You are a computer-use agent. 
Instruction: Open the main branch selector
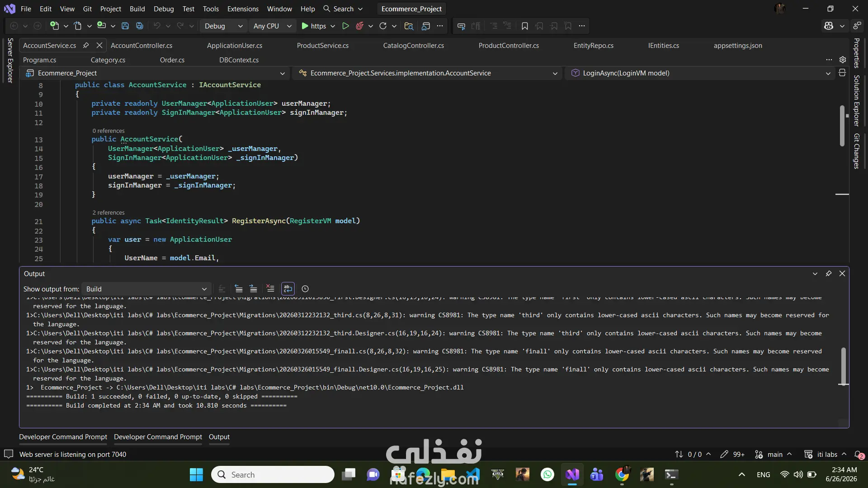point(774,454)
